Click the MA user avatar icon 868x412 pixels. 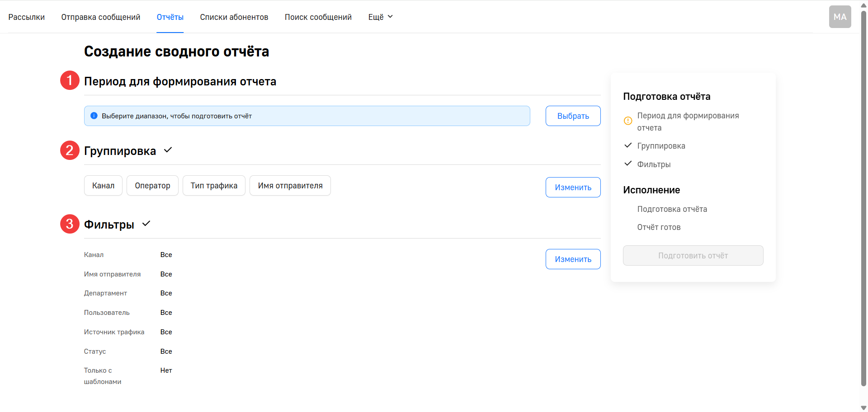(840, 17)
